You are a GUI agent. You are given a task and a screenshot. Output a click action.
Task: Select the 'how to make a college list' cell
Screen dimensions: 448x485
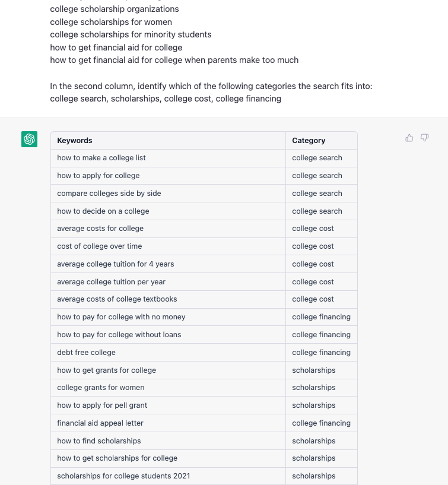pyautogui.click(x=168, y=158)
